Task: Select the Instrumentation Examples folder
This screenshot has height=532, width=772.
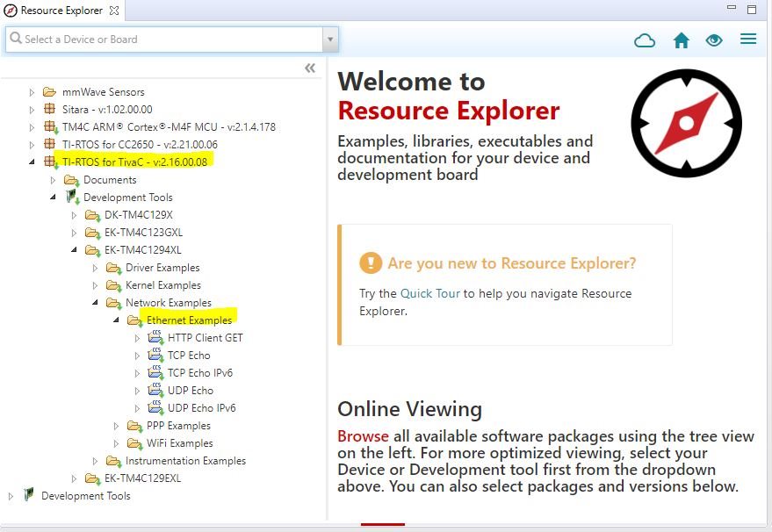Action: [185, 461]
